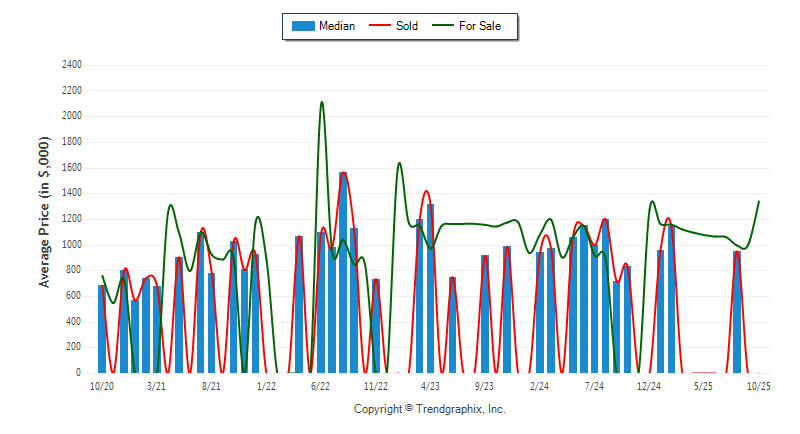Click the 12/24 x-axis date label
Image resolution: width=800 pixels, height=434 pixels.
(649, 386)
